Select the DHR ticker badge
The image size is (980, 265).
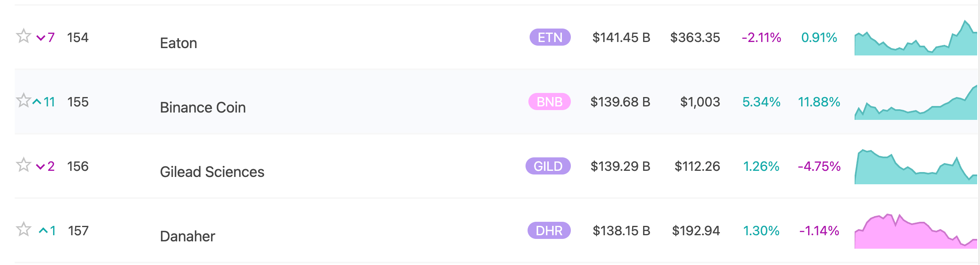[549, 230]
